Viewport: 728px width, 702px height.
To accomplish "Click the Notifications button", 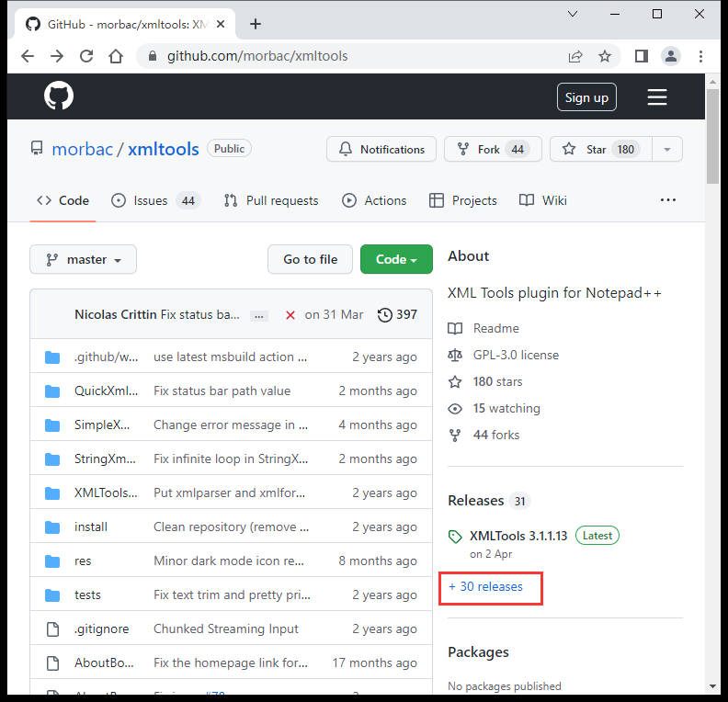I will tap(381, 150).
